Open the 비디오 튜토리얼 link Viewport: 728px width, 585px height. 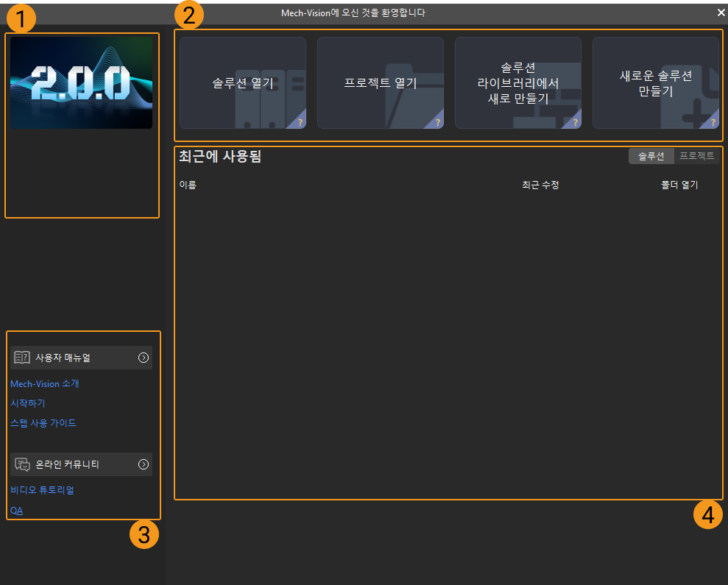pyautogui.click(x=42, y=490)
